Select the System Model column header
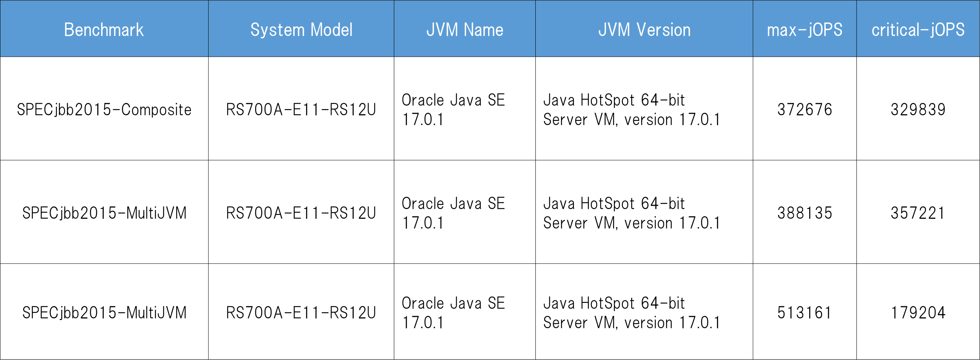The width and height of the screenshot is (980, 360). pyautogui.click(x=301, y=30)
